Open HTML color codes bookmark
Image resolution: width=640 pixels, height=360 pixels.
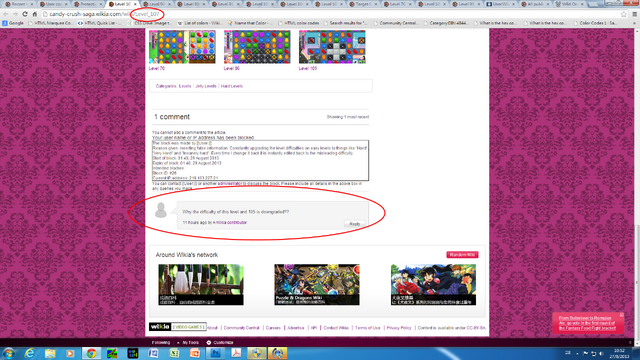[299, 23]
